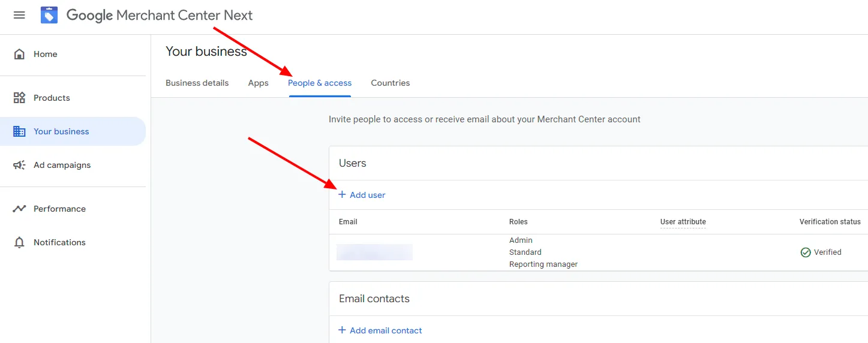This screenshot has height=343, width=868.
Task: Select the People & access tab
Action: click(x=320, y=83)
